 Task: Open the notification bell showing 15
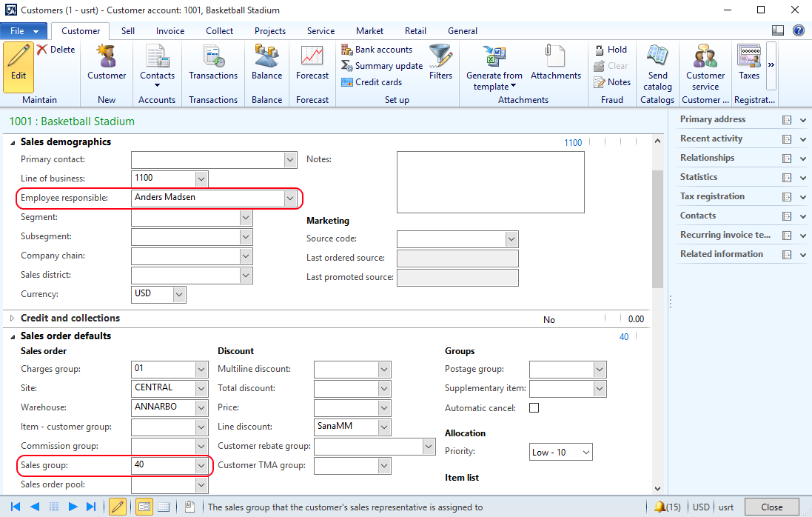pos(667,507)
